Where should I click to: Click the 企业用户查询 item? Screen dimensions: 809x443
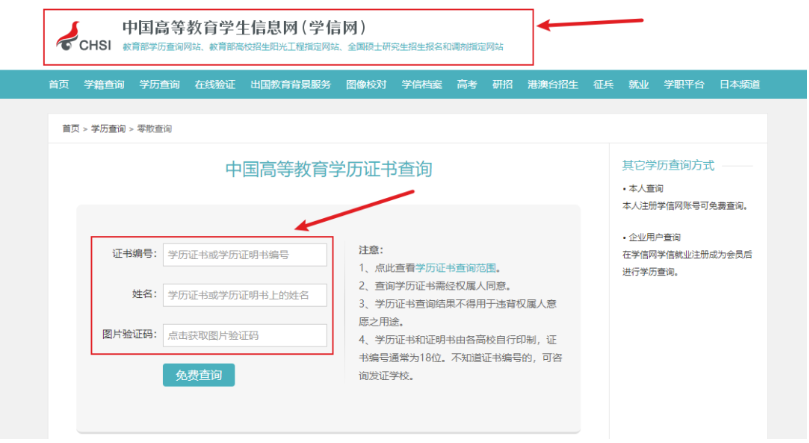click(654, 237)
